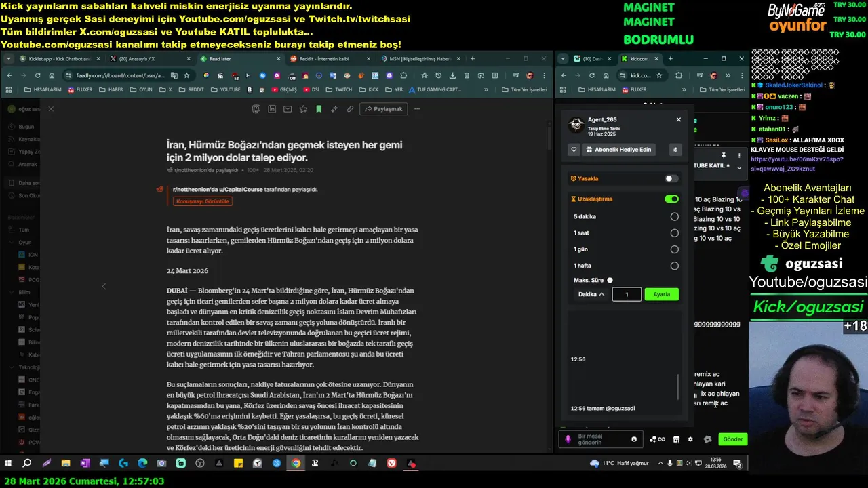868x488 pixels.
Task: Open OYUN bookmark folder
Action: [x=141, y=89]
